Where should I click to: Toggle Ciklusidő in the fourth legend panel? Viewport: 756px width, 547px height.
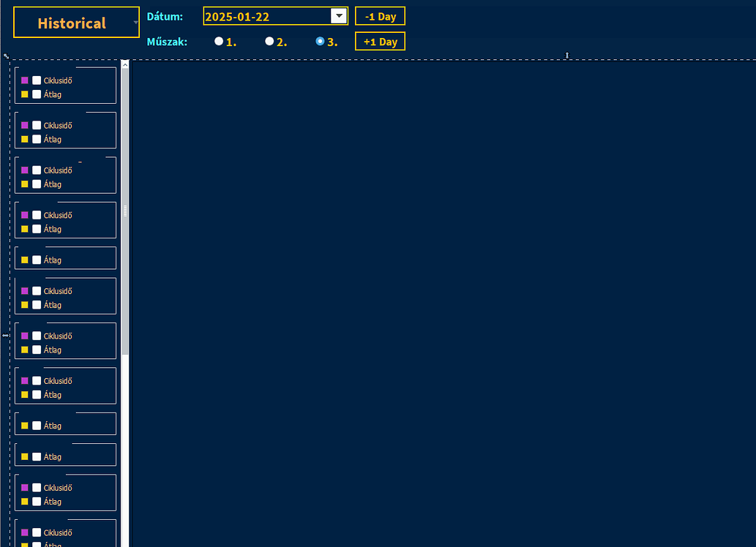click(36, 215)
